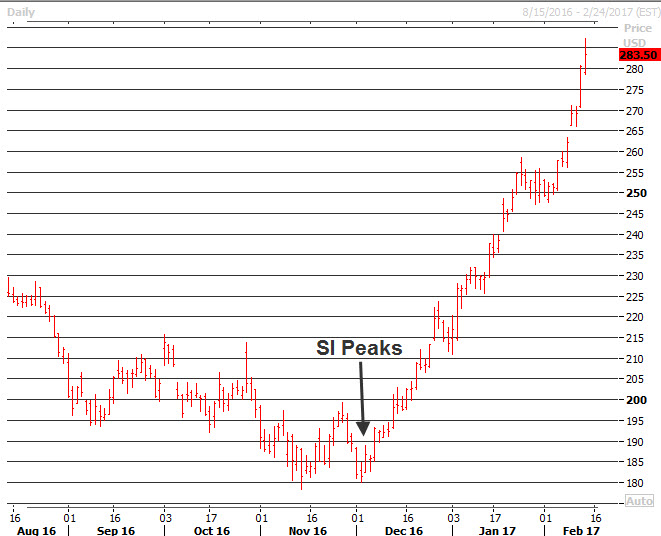Image resolution: width=661 pixels, height=536 pixels.
Task: Click the 265 price axis label
Action: [x=634, y=131]
